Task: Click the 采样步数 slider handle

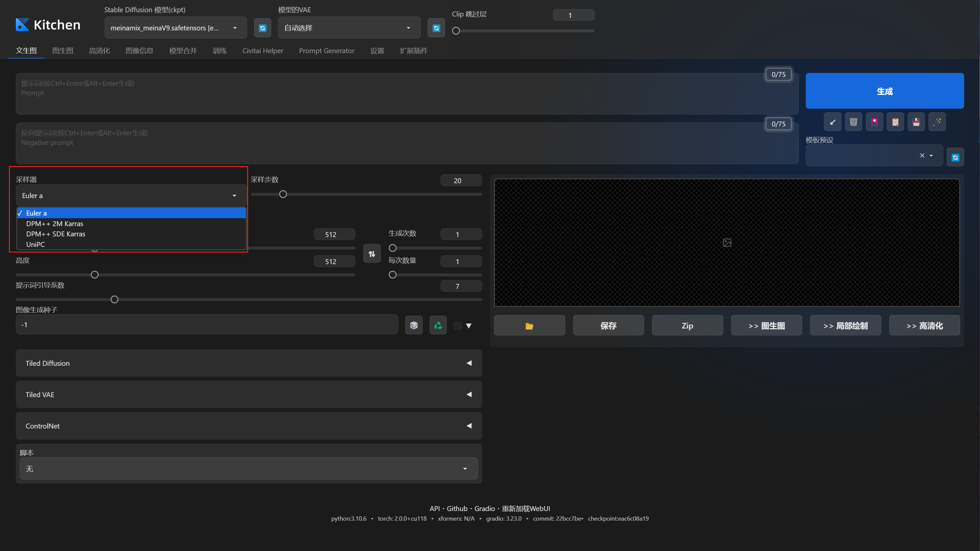Action: click(283, 194)
